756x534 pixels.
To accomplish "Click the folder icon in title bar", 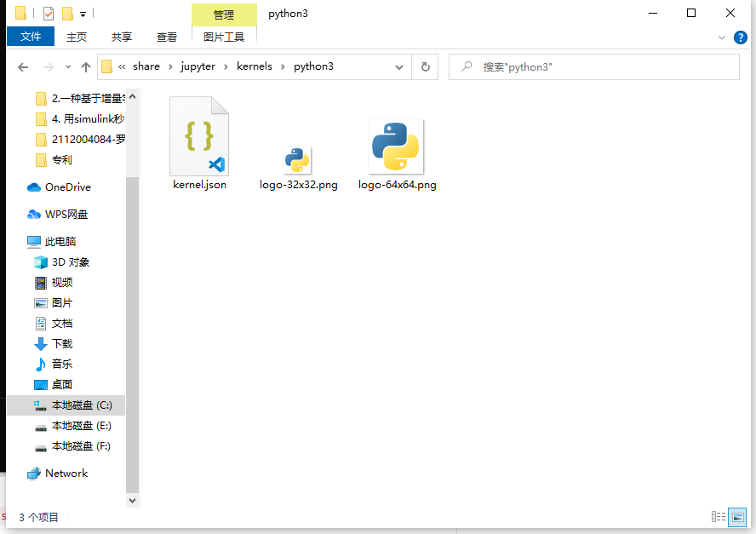I will [20, 13].
